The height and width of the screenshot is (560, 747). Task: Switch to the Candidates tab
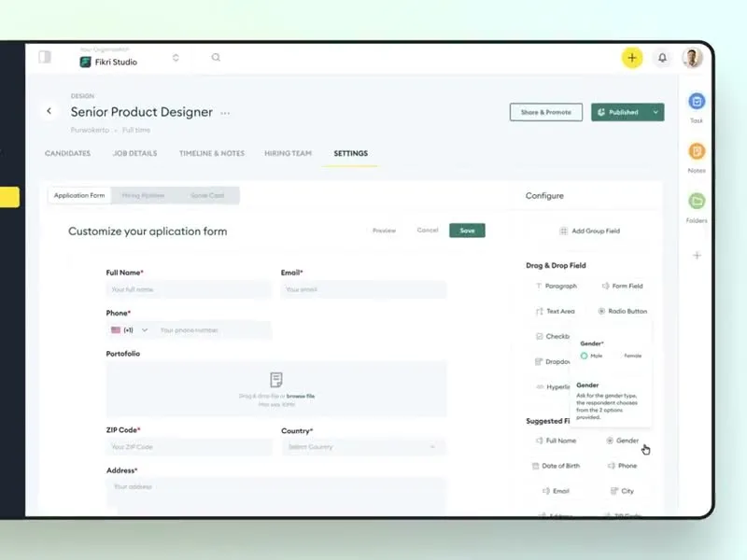tap(67, 153)
